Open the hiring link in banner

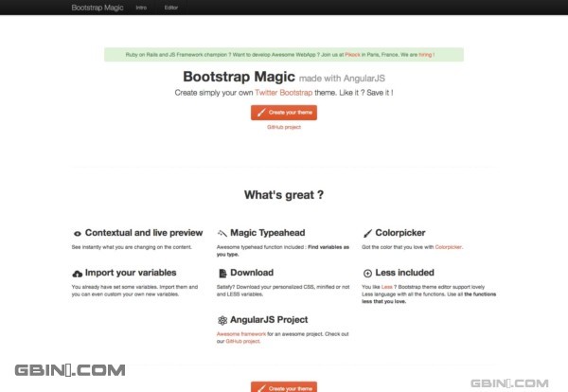click(425, 55)
